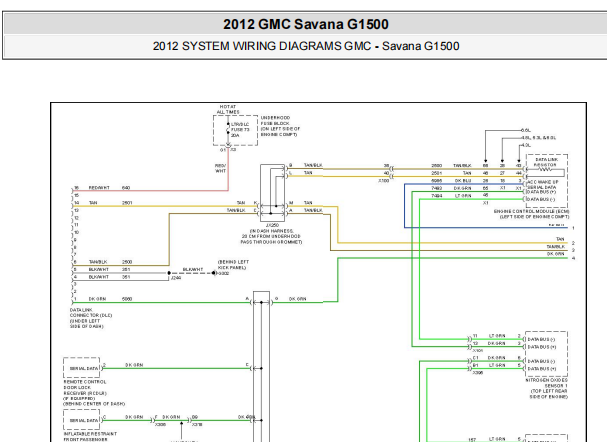
Task: Click circuit number 640 on the red wire
Action: (x=126, y=188)
